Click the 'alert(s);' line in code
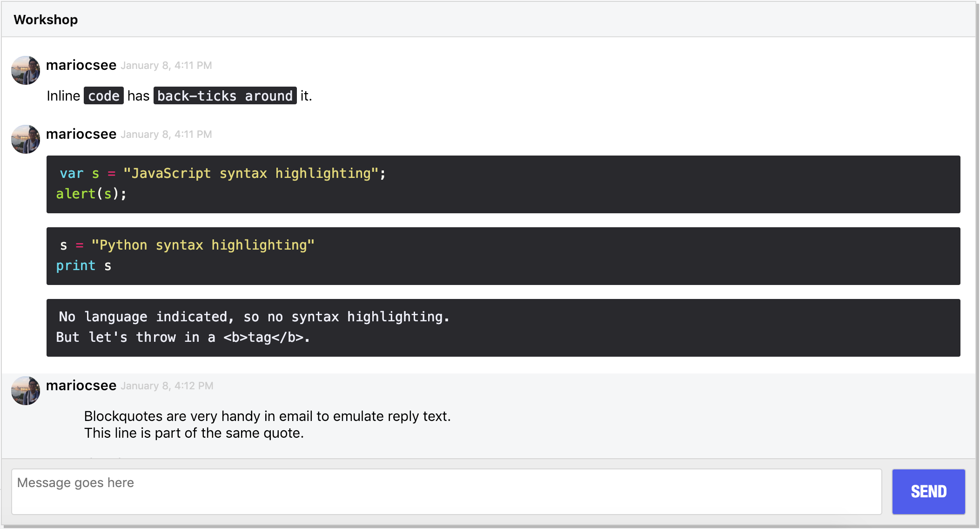Screen dimensions: 980x529 91,194
